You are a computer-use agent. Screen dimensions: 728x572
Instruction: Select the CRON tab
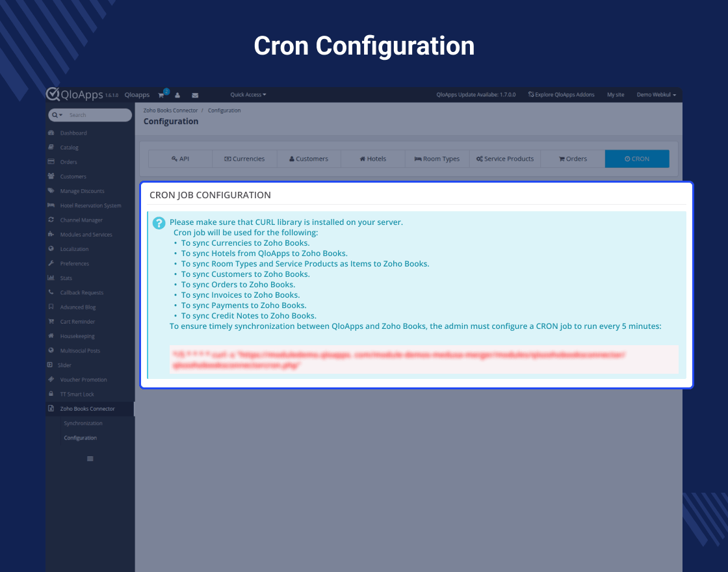point(637,159)
